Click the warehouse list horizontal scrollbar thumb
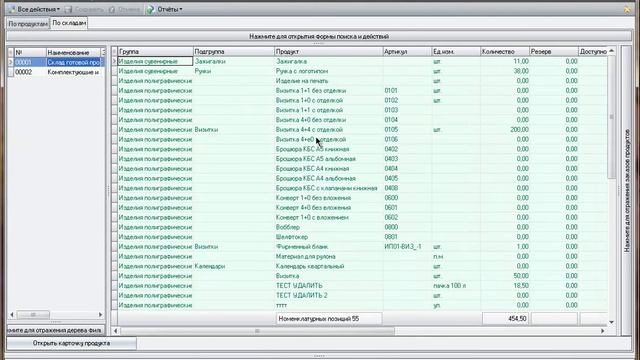The height and width of the screenshot is (360, 640). coord(33,315)
